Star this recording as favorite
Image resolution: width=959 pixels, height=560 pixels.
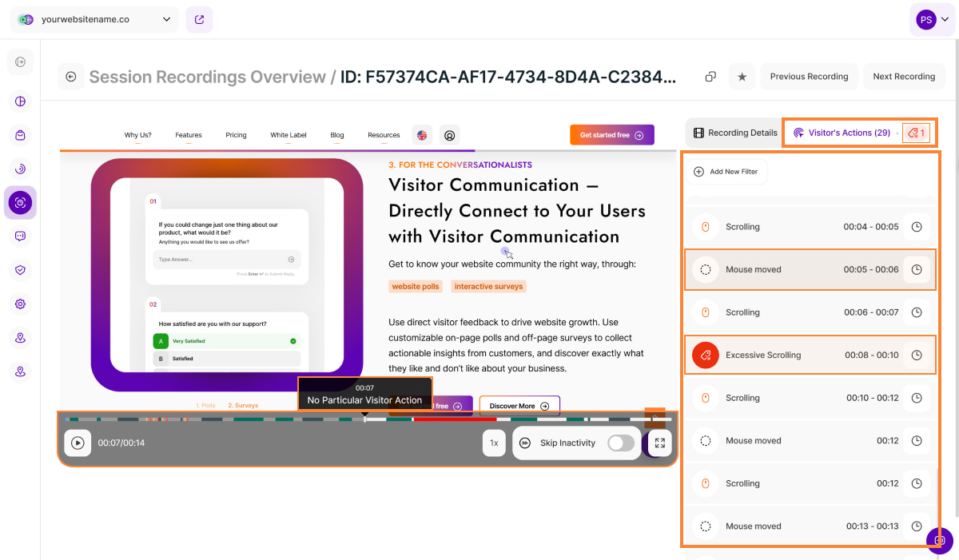tap(742, 77)
